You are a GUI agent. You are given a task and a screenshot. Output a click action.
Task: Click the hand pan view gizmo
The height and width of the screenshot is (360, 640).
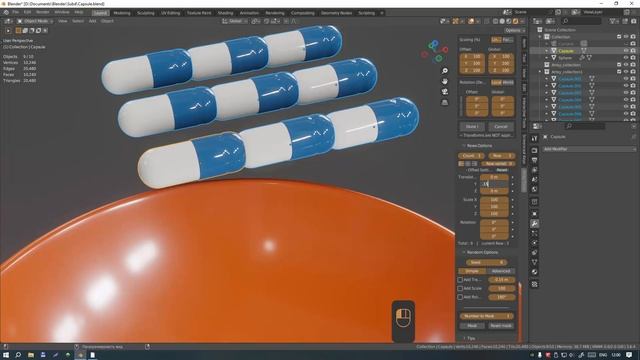pyautogui.click(x=444, y=81)
